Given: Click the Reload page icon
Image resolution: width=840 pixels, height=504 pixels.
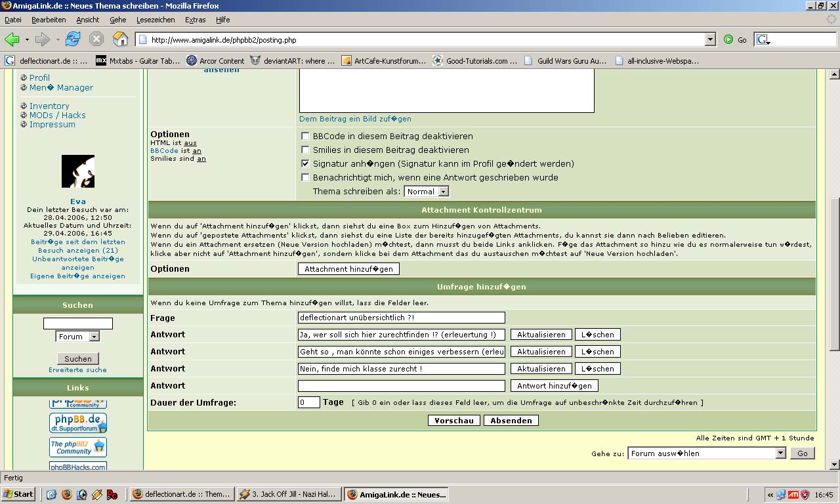Looking at the screenshot, I should tap(73, 39).
